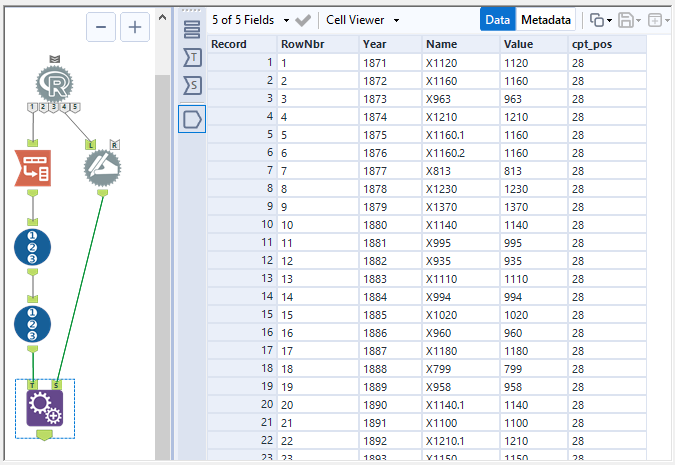
Task: Open the copy icon dropdown arrow
Action: click(609, 20)
